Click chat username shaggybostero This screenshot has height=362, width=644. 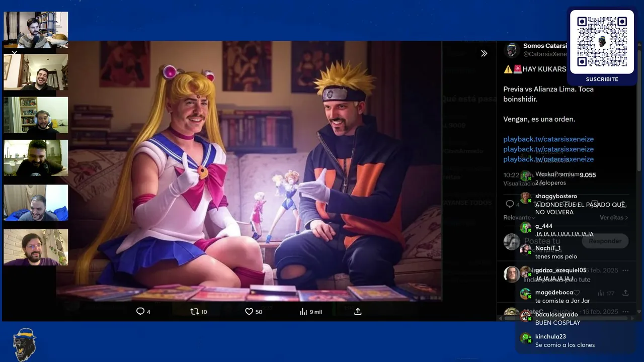[556, 196]
